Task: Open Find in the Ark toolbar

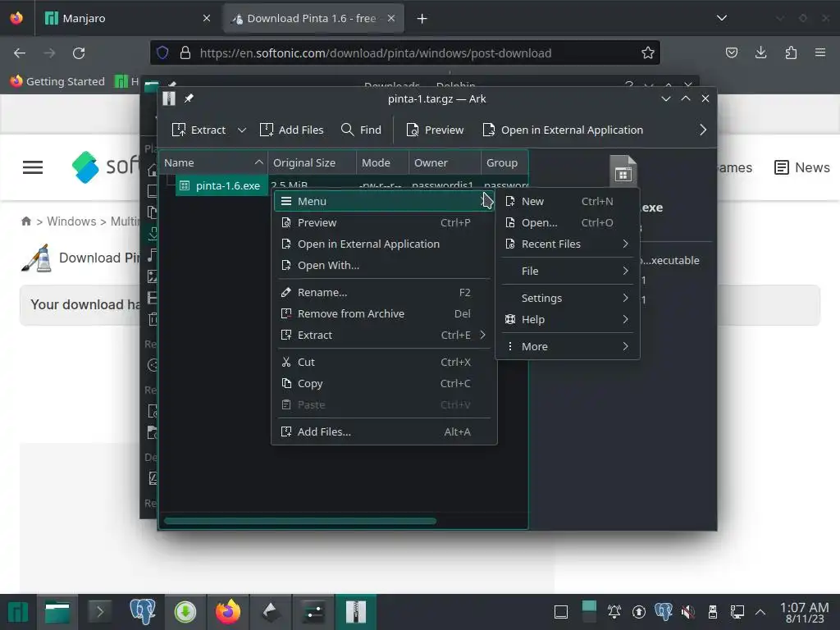Action: [361, 130]
